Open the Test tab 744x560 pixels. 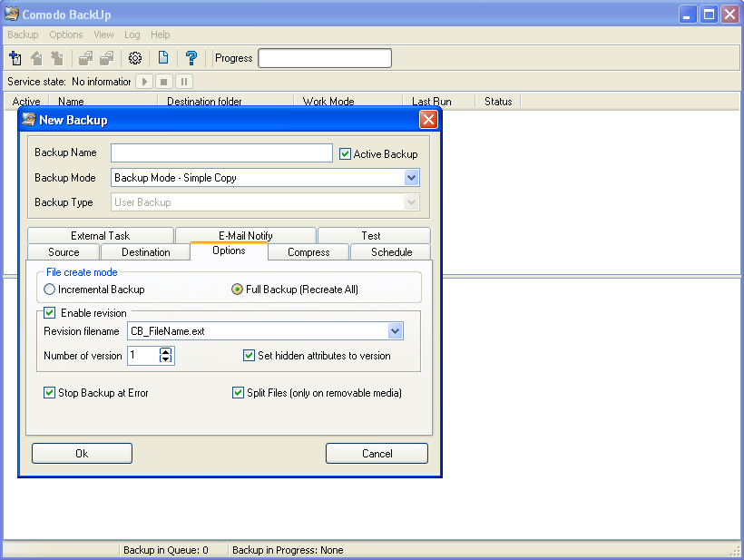tap(374, 235)
